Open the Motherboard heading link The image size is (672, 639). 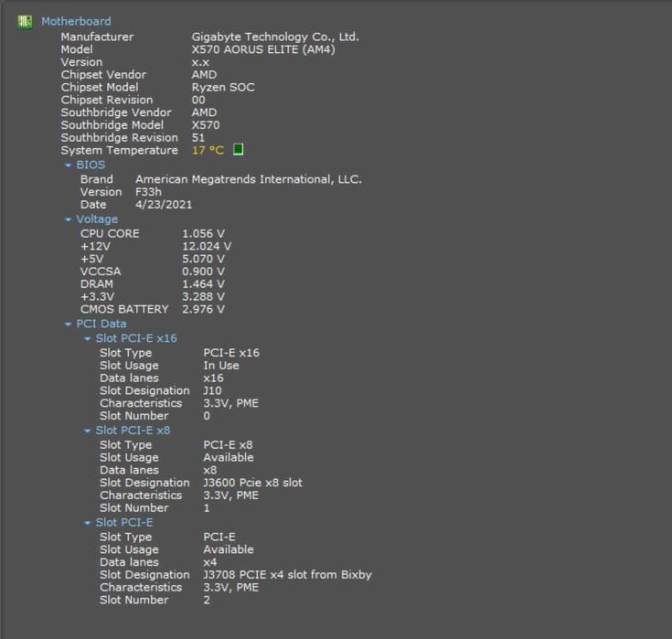pyautogui.click(x=76, y=21)
